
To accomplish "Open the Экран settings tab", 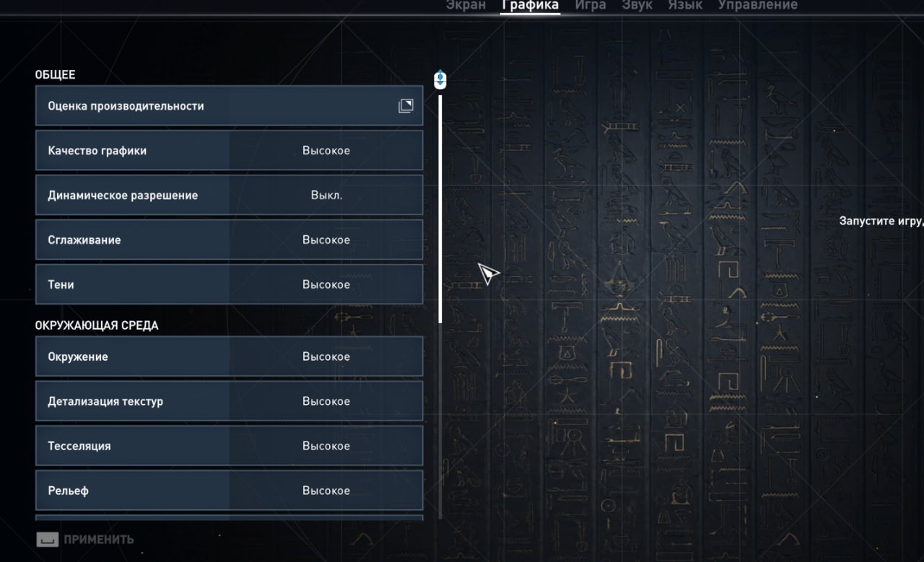I will (x=466, y=6).
